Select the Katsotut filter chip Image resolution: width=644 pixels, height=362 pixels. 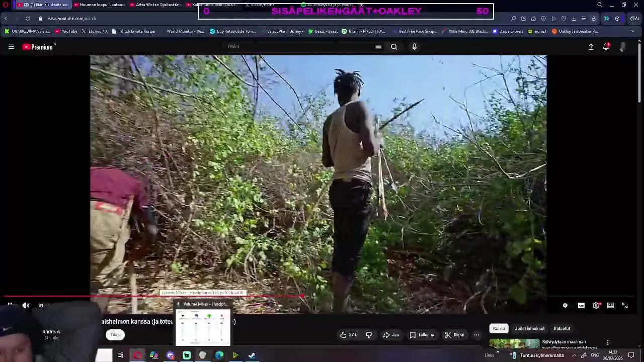[562, 328]
